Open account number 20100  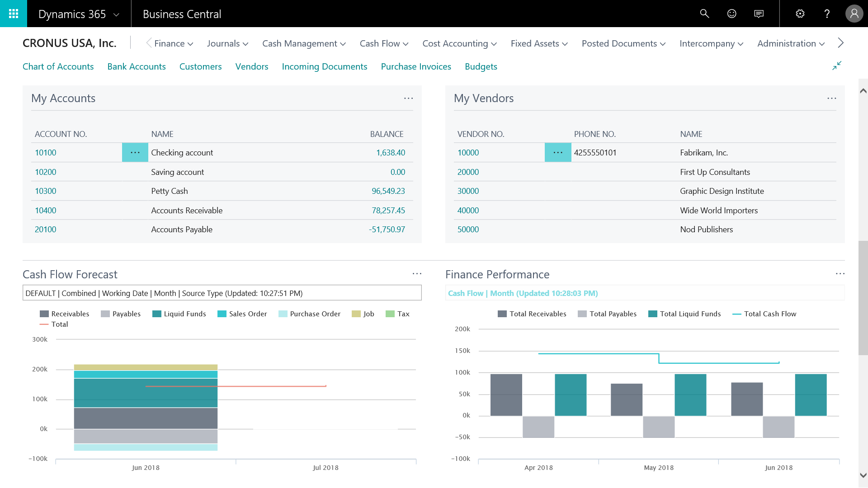pyautogui.click(x=46, y=230)
